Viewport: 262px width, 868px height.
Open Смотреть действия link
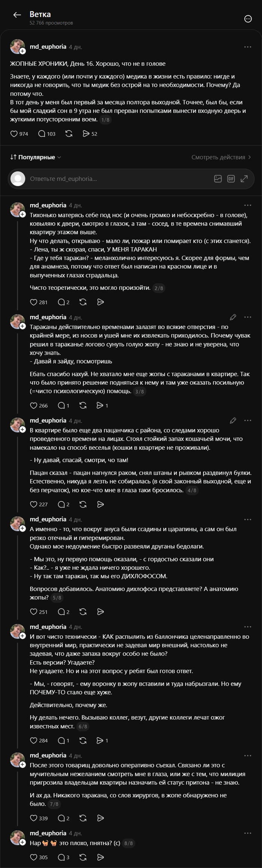[221, 157]
